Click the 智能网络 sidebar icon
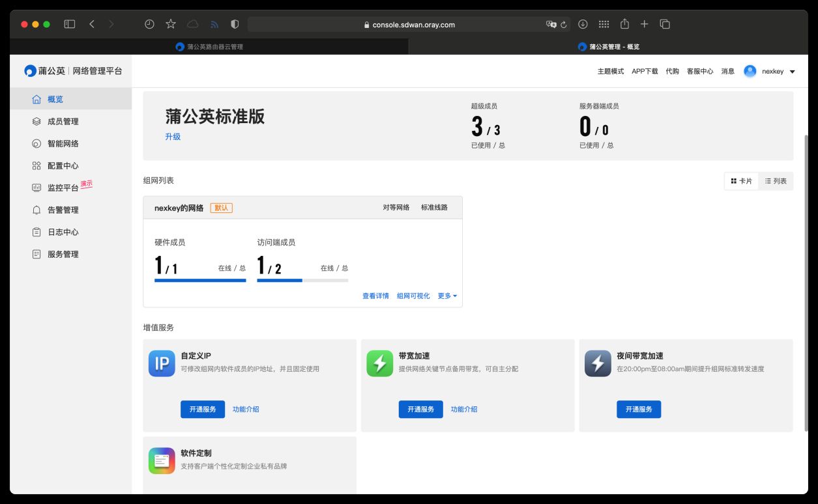Screen dimensions: 818x504 [37, 144]
